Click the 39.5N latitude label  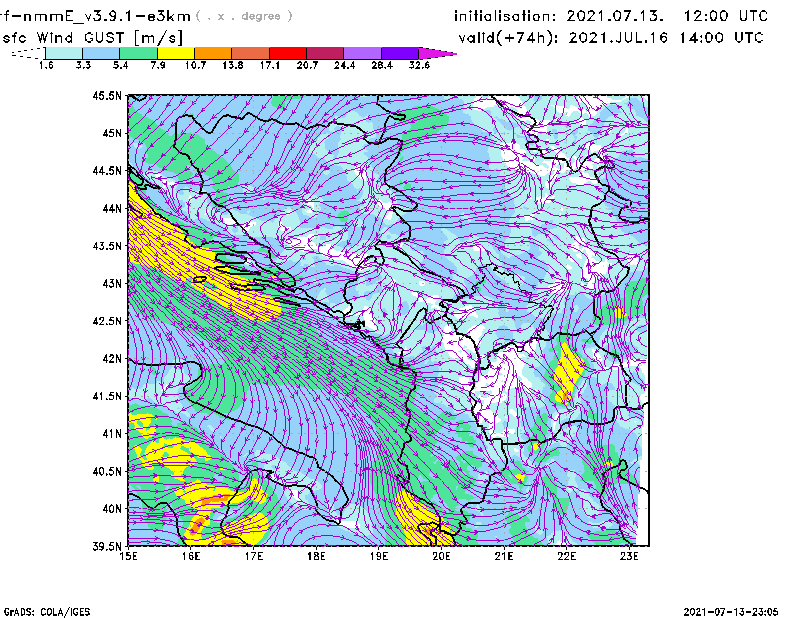click(x=107, y=547)
